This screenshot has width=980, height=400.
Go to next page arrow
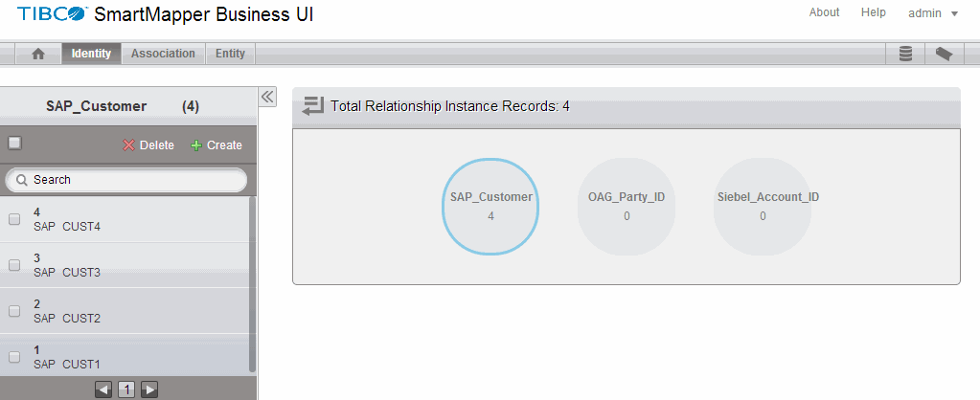tap(149, 389)
